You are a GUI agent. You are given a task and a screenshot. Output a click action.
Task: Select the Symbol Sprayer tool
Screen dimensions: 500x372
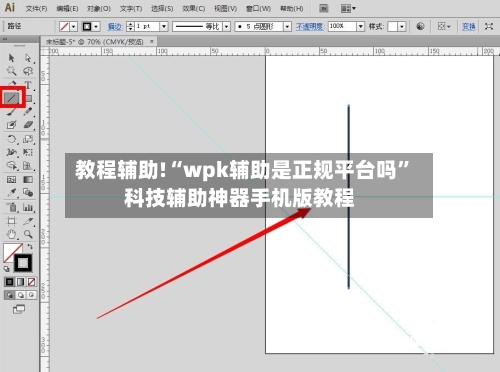tap(11, 207)
